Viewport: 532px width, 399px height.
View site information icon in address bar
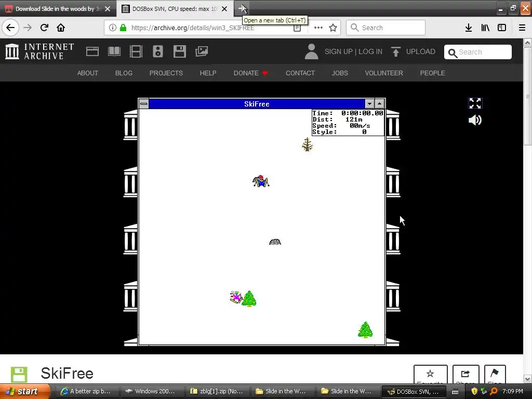click(112, 28)
